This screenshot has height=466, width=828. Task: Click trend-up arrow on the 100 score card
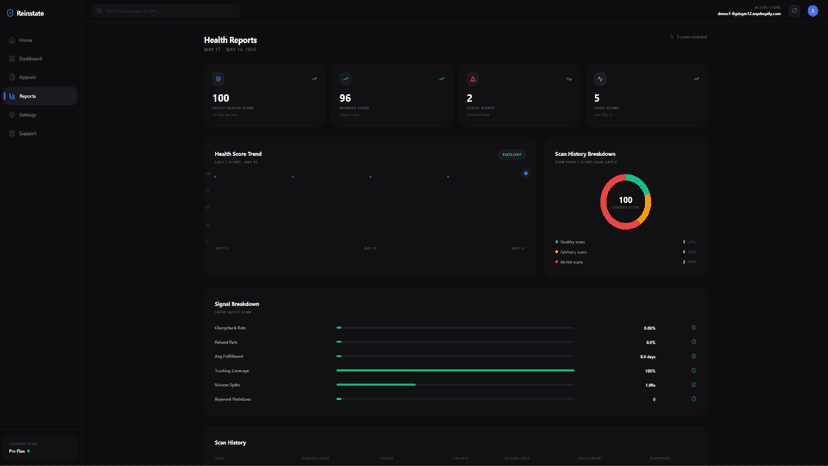click(x=314, y=79)
